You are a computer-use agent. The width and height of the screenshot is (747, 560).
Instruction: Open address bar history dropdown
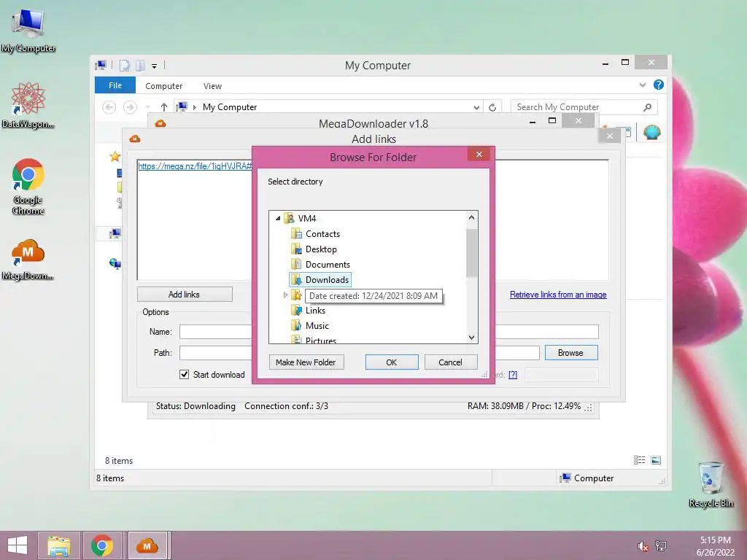tap(476, 107)
